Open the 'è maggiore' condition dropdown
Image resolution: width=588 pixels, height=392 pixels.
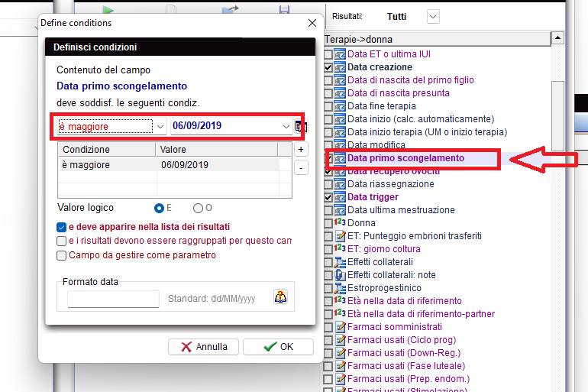point(160,127)
